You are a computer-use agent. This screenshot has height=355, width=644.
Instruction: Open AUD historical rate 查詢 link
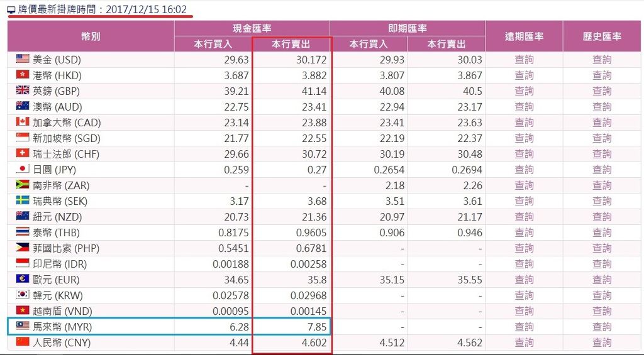coord(602,107)
